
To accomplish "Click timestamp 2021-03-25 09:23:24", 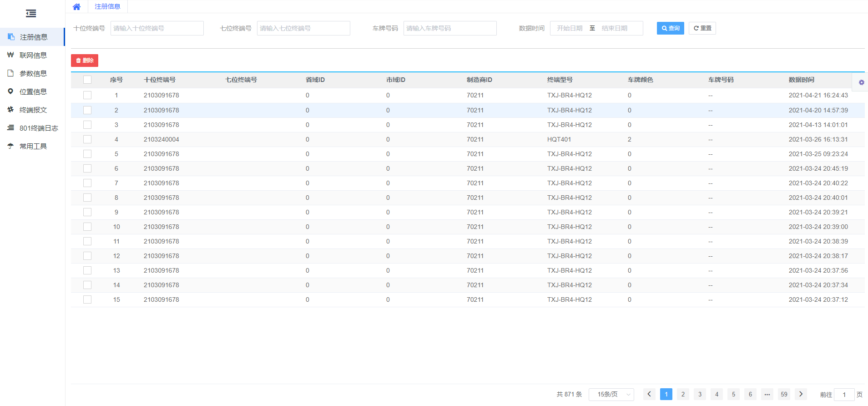I will (x=818, y=154).
